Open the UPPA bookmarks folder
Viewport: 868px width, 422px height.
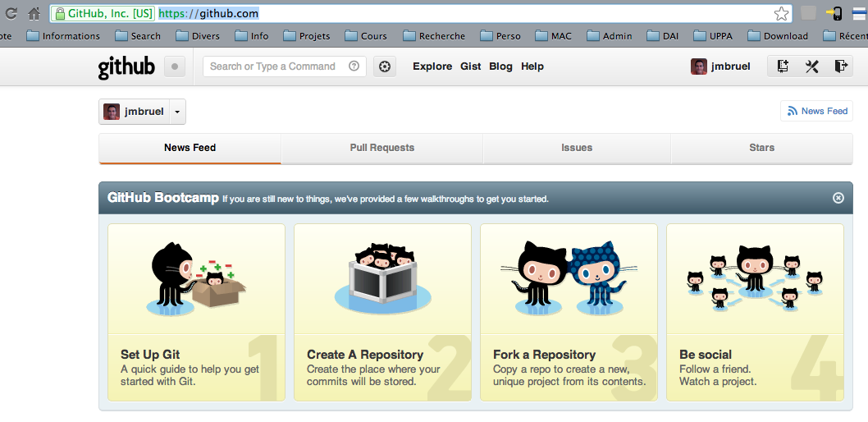[713, 36]
